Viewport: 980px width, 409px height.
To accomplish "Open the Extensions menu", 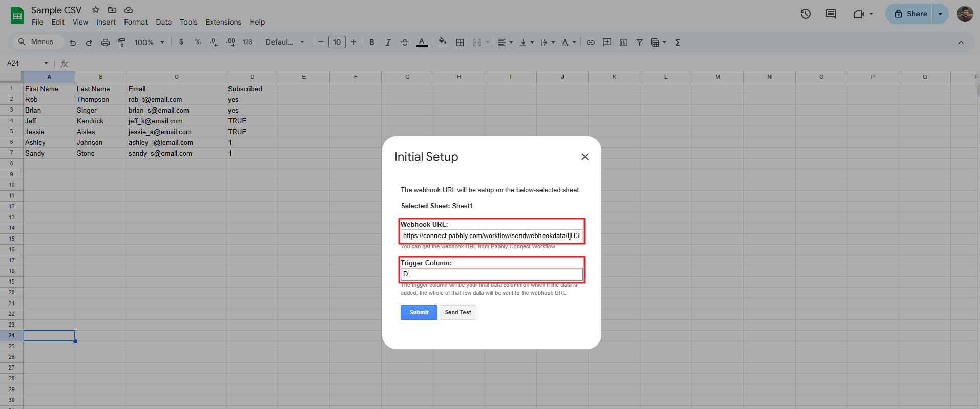I will click(223, 22).
